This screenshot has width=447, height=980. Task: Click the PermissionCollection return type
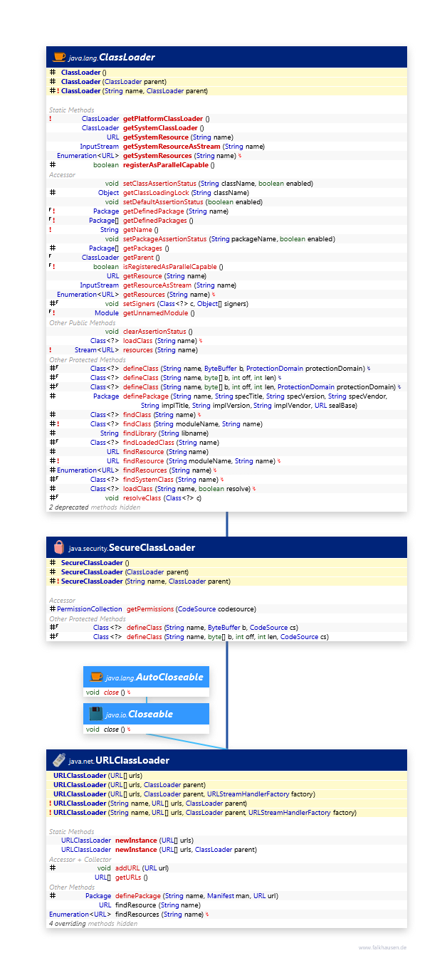[x=89, y=609]
